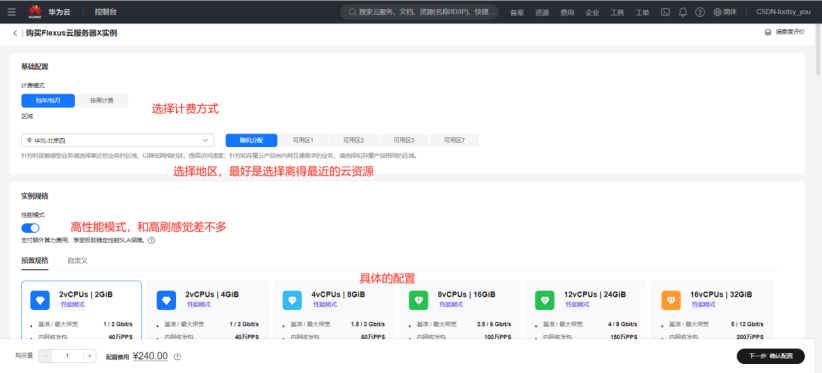The height and width of the screenshot is (373, 822).
Task: Select the 8vCPUs | 16GiB spec card
Action: click(x=460, y=311)
